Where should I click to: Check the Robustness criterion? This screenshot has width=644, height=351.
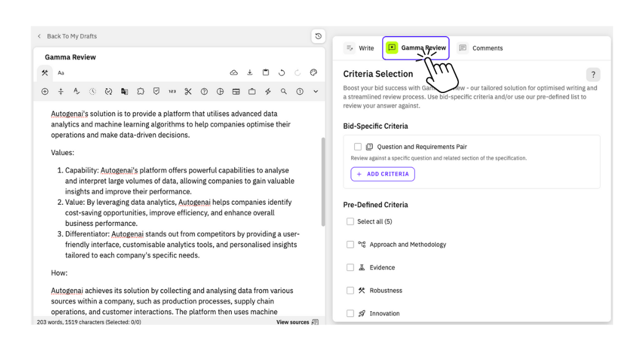[x=350, y=290]
